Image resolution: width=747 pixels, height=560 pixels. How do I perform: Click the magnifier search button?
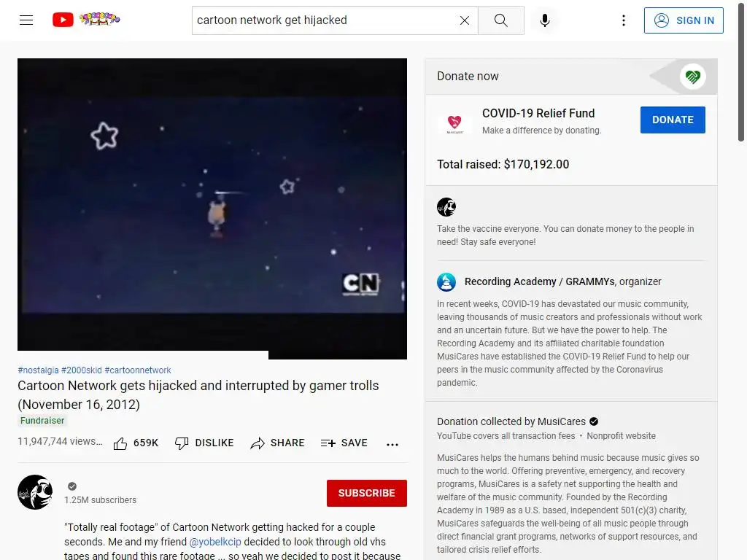500,20
